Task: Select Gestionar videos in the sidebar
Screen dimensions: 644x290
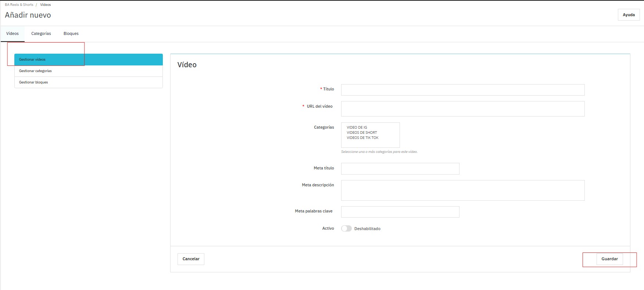Action: pyautogui.click(x=88, y=60)
